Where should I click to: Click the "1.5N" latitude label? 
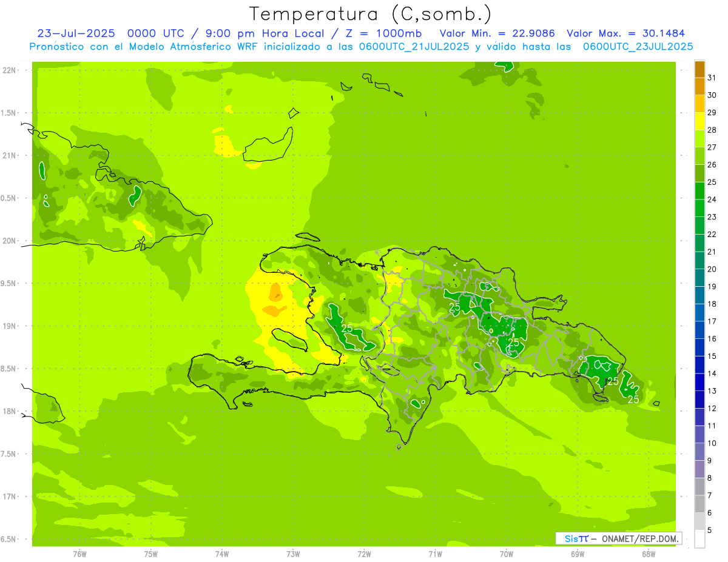[9, 113]
